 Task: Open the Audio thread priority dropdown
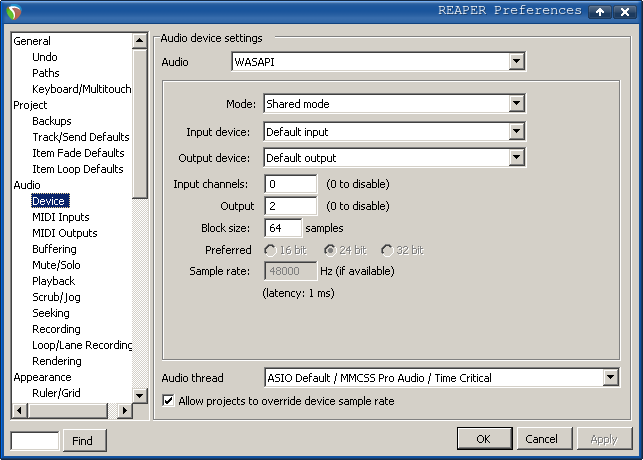point(442,378)
